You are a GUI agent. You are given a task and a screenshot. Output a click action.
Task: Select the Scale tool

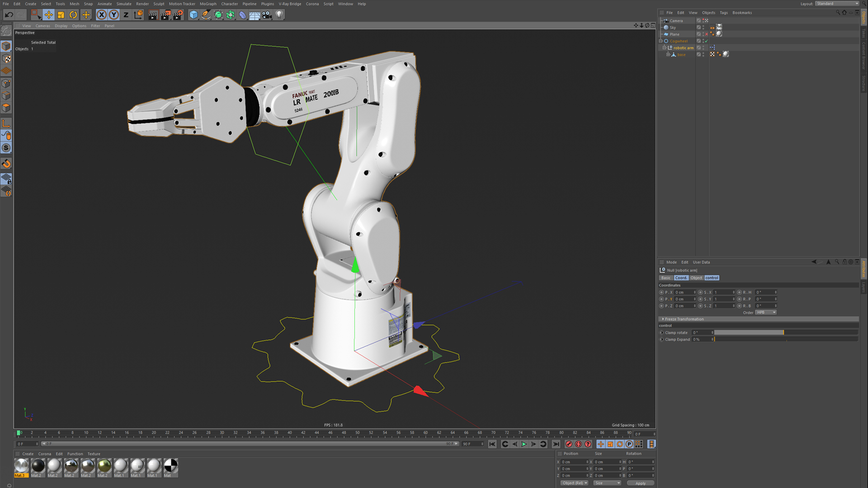coord(61,14)
